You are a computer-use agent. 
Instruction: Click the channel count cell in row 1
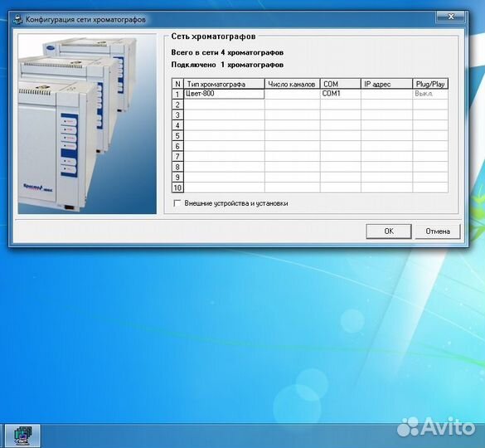click(293, 94)
